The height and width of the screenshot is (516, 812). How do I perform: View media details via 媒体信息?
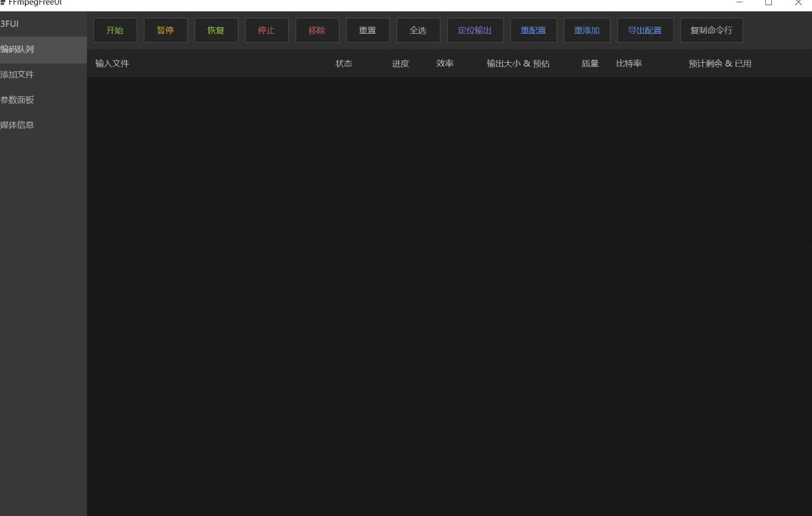coord(17,124)
